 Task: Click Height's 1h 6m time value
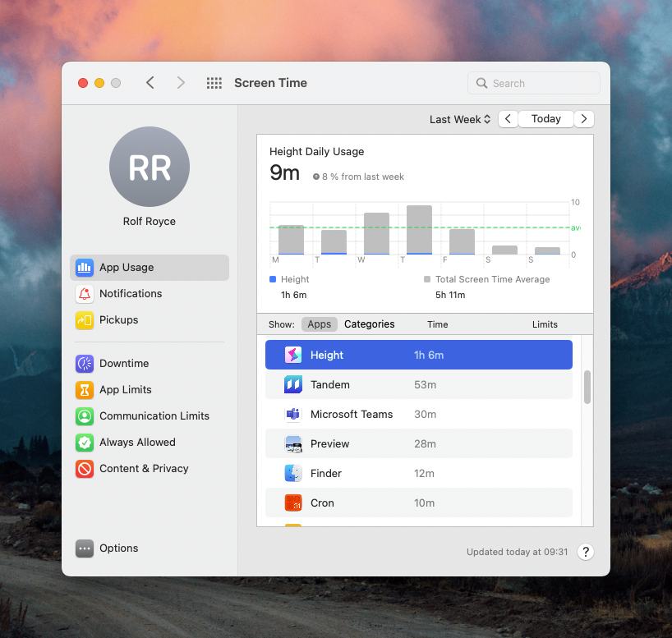point(429,356)
